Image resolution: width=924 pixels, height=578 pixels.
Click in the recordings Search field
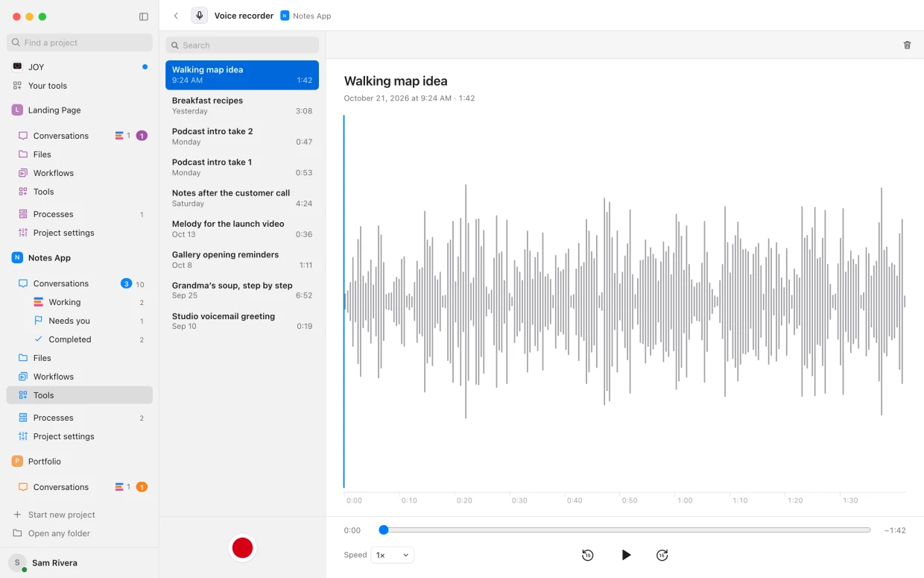242,45
